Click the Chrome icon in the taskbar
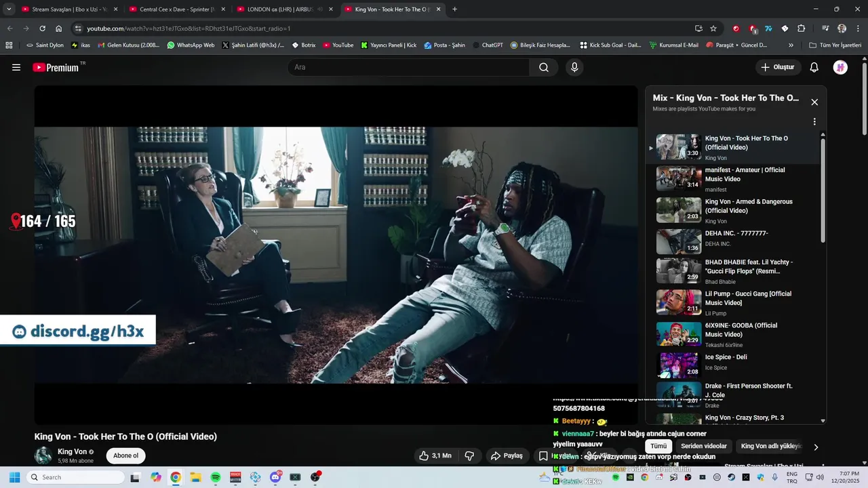 (176, 477)
